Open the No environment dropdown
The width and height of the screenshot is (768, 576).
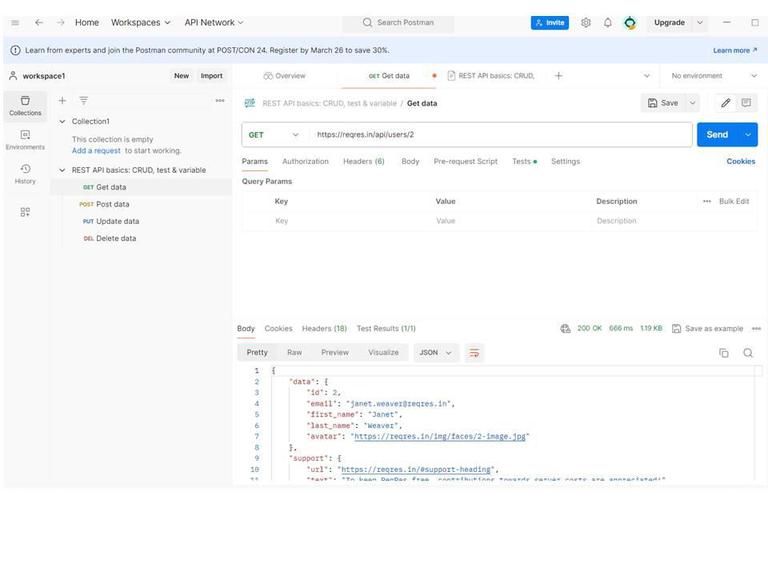coord(714,75)
